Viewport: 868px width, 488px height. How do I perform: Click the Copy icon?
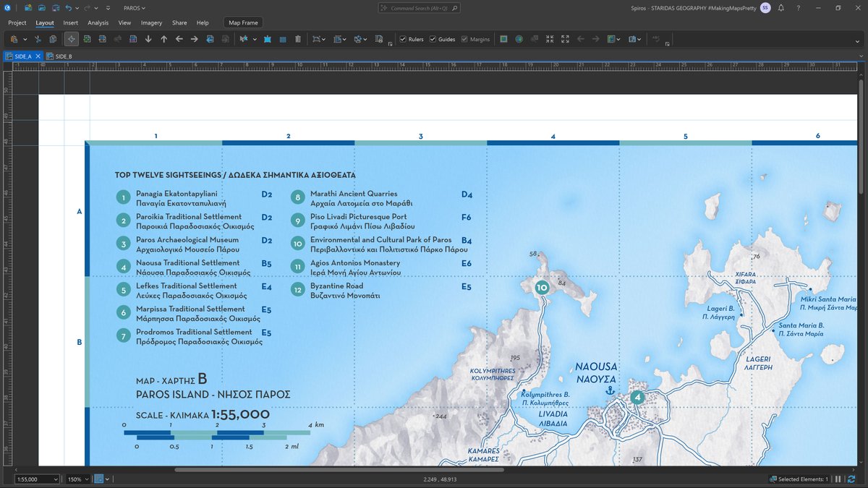(x=52, y=39)
